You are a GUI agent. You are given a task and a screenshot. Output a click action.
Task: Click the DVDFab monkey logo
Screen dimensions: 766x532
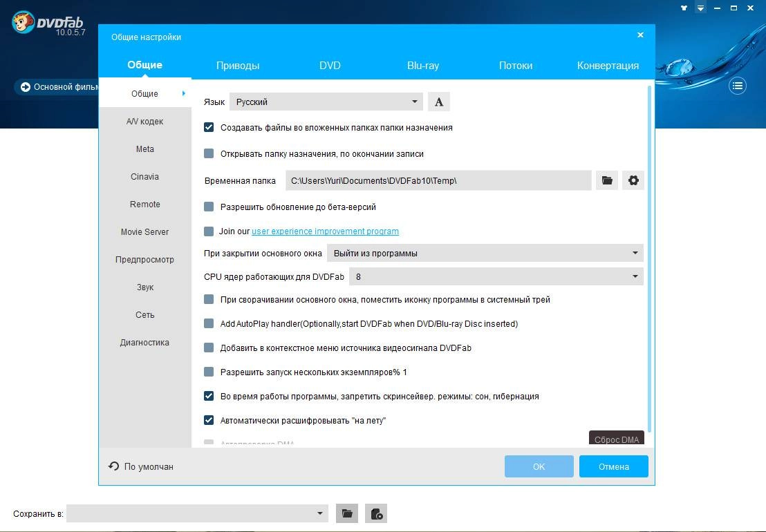(23, 22)
